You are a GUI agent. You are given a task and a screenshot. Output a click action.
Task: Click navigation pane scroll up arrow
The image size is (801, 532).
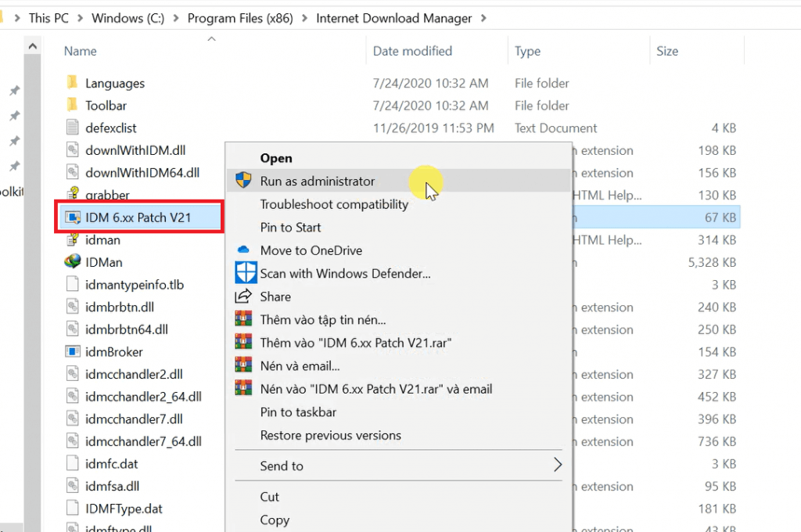click(33, 46)
